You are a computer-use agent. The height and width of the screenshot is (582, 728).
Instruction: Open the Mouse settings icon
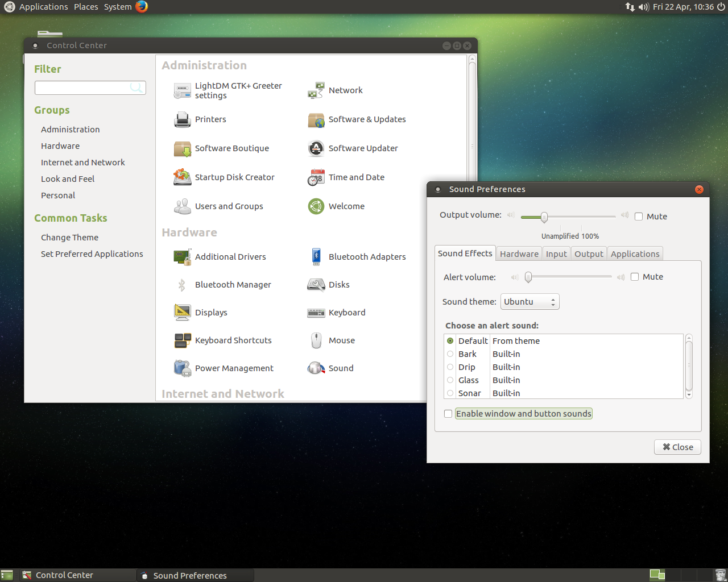316,340
